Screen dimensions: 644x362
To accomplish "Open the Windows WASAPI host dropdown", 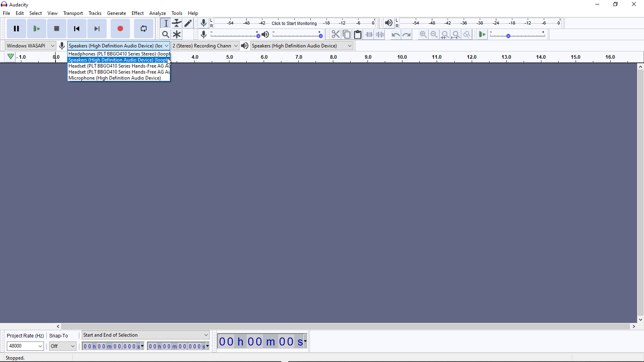I will pos(31,46).
